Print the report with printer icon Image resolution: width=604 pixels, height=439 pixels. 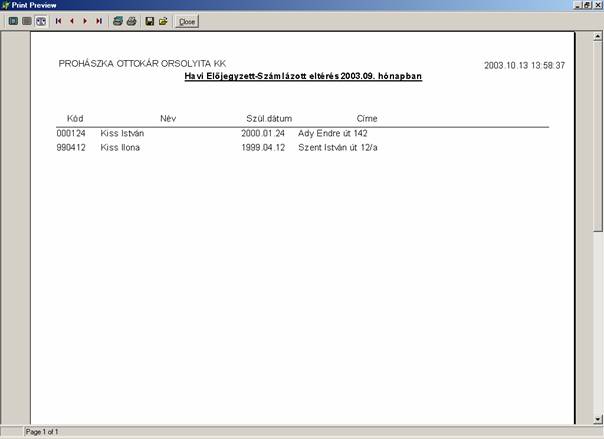(x=130, y=21)
